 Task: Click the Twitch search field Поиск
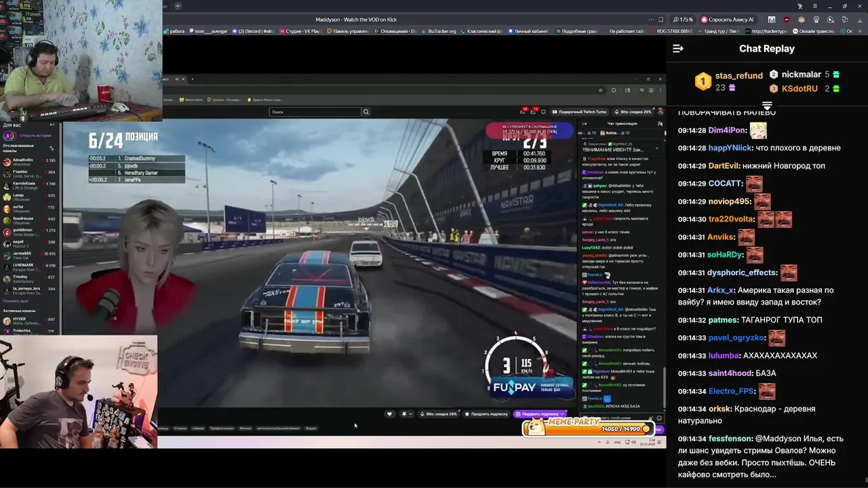(x=315, y=112)
